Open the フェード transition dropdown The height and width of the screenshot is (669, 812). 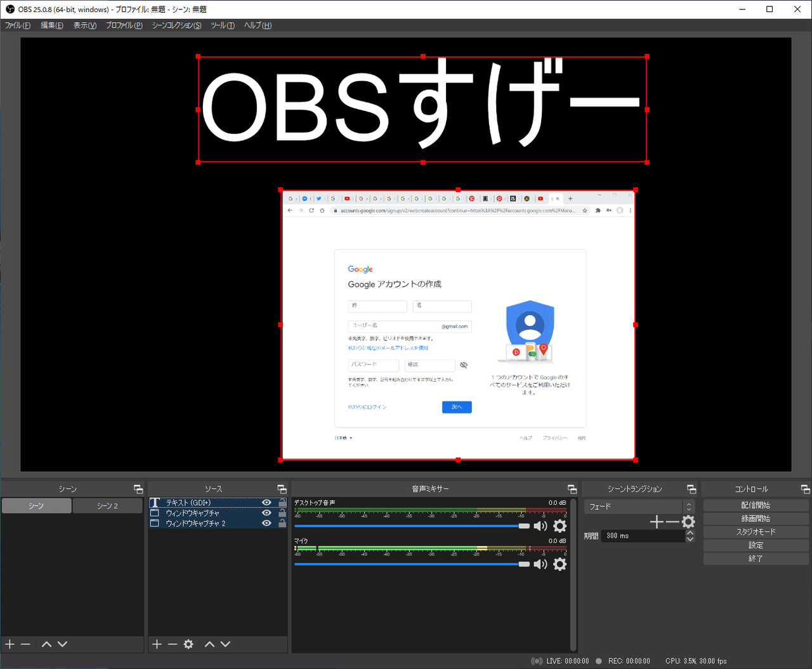tap(639, 507)
